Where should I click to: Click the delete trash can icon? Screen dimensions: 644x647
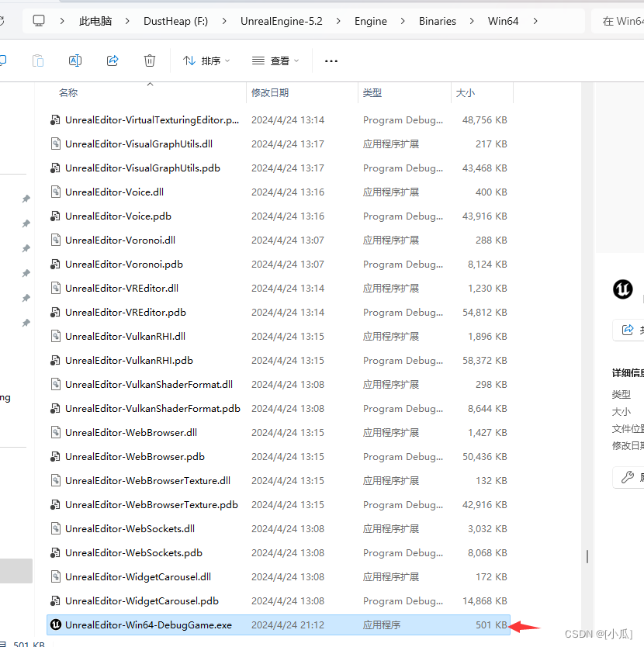pyautogui.click(x=150, y=61)
